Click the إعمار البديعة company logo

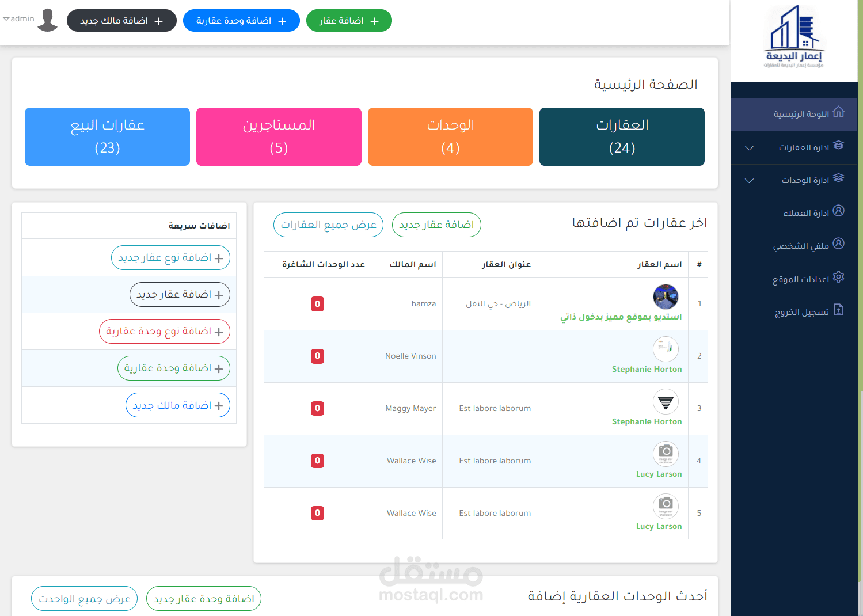pos(795,36)
